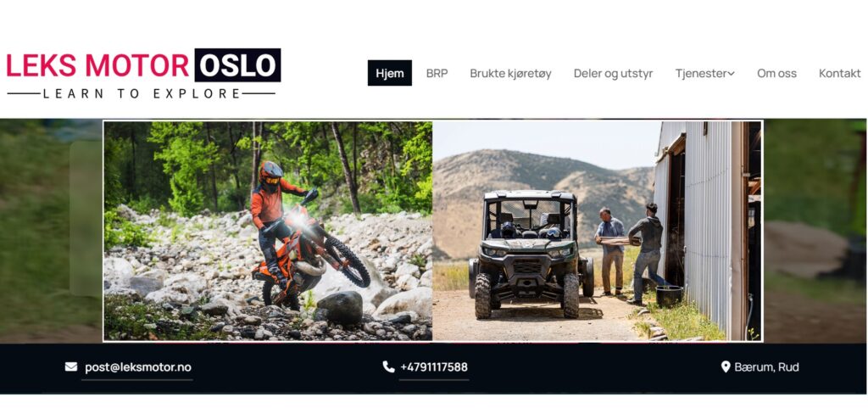This screenshot has height=408, width=868.
Task: Click the post@leksmotor.no email link
Action: coord(138,367)
